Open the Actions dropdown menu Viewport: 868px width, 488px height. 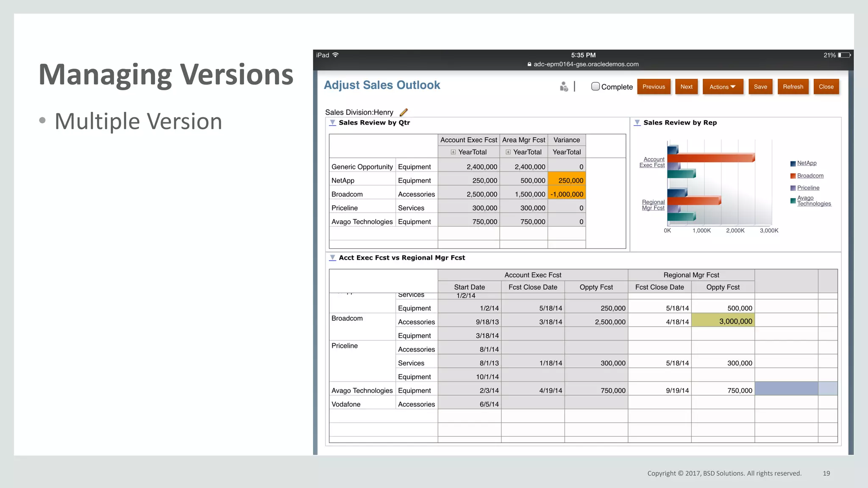pos(723,87)
